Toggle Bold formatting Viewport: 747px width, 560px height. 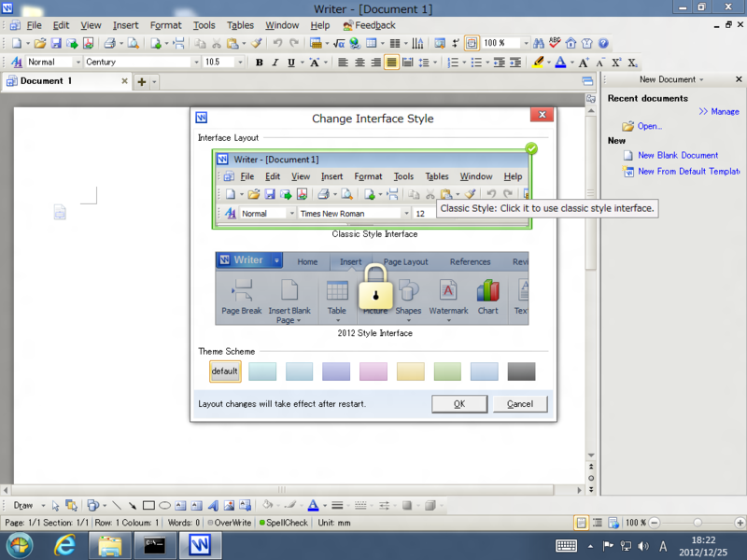(x=260, y=63)
